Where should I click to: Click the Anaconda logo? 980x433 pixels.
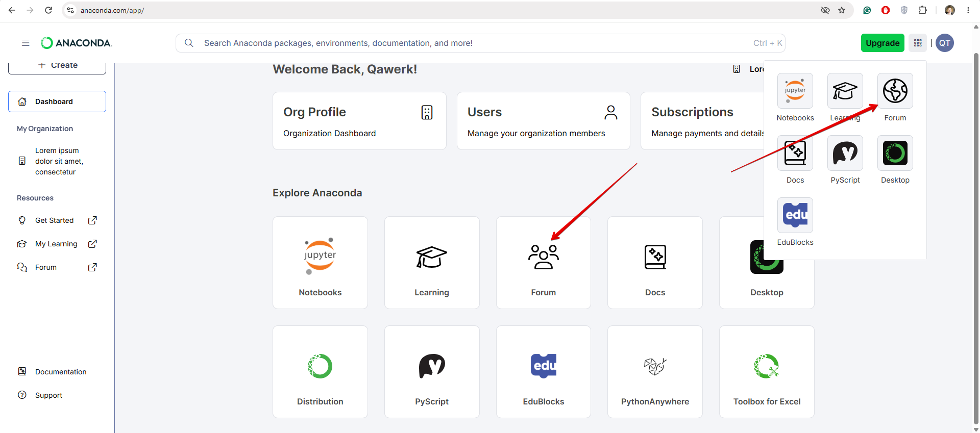[x=76, y=43]
